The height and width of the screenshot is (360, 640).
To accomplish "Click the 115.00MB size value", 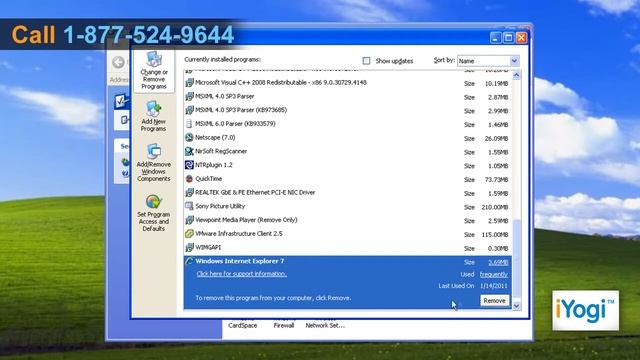I will pyautogui.click(x=495, y=235).
